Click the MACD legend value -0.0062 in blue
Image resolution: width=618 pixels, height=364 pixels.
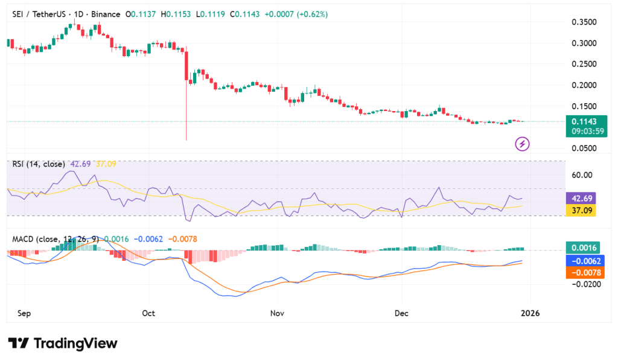coord(148,239)
